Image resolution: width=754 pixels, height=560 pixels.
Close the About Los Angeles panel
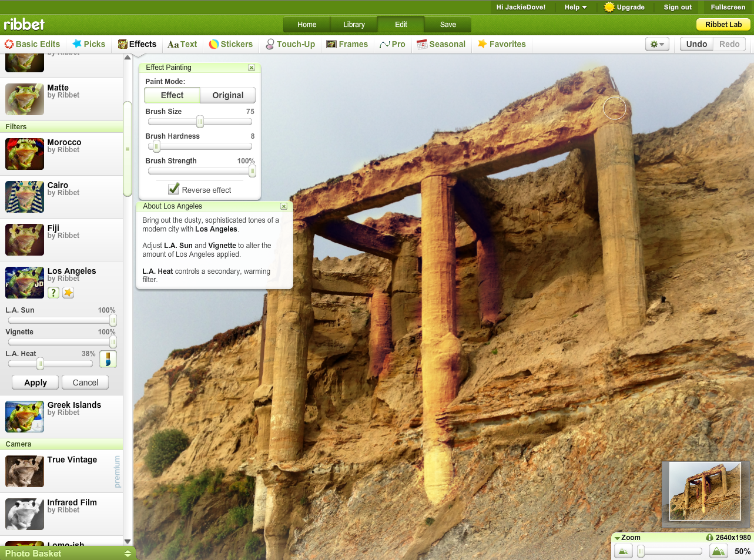284,206
